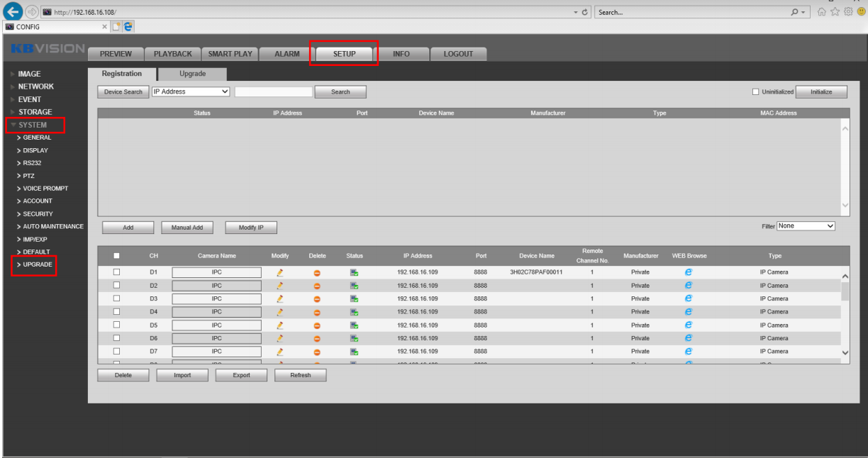The width and height of the screenshot is (868, 458).
Task: Toggle the select-all checkbox in table header
Action: click(x=116, y=256)
